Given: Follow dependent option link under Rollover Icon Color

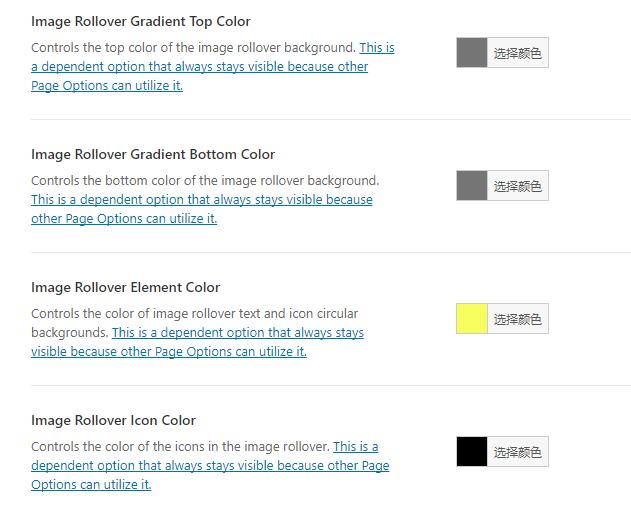Looking at the screenshot, I should pos(209,466).
